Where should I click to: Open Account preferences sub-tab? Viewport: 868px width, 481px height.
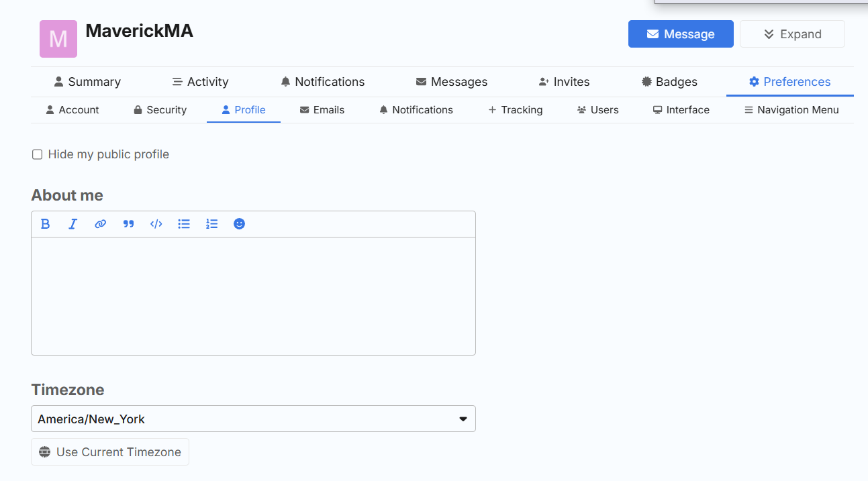[73, 110]
